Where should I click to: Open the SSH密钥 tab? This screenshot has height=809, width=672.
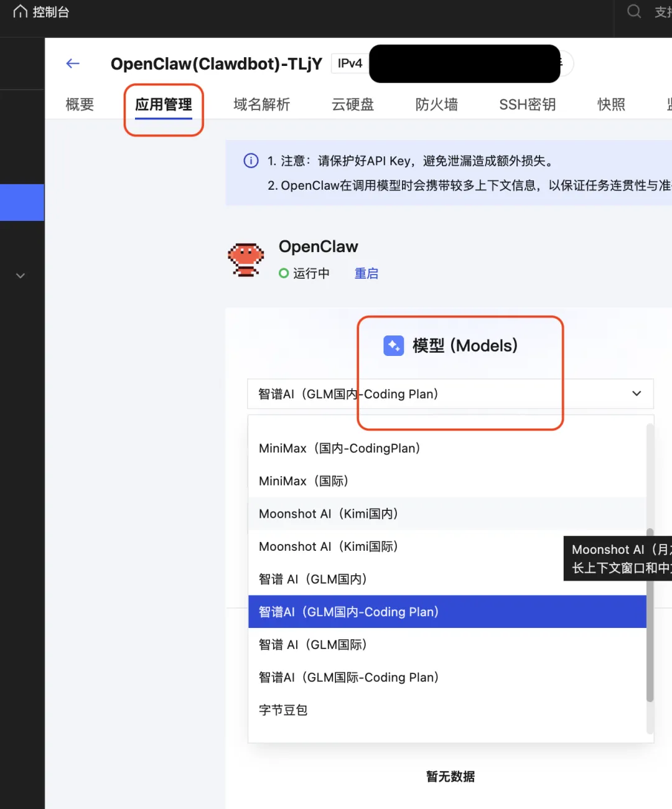(x=528, y=105)
